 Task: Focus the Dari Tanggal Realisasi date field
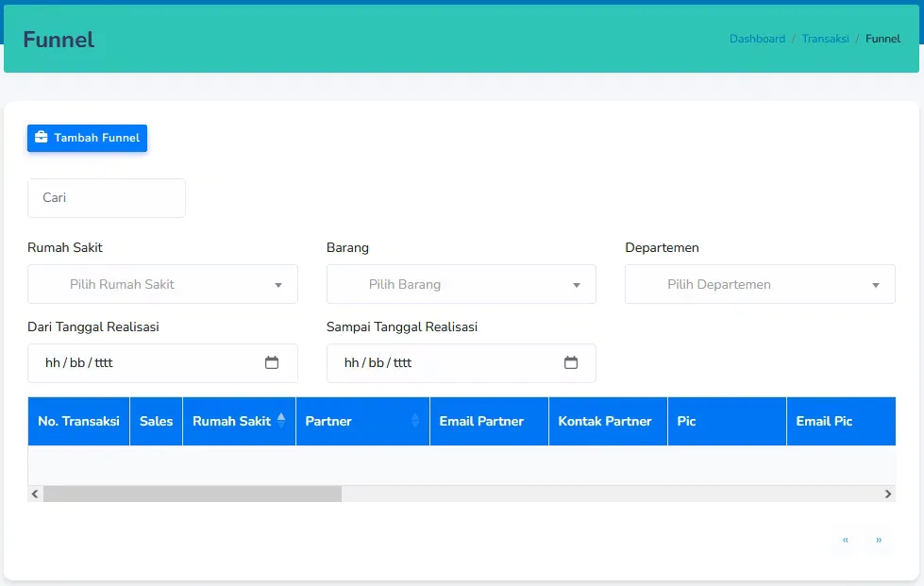pos(162,363)
